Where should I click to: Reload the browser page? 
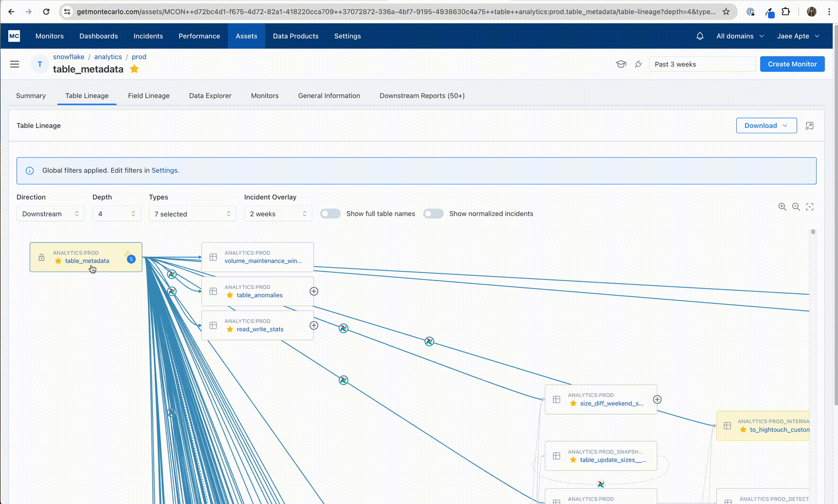click(x=46, y=12)
